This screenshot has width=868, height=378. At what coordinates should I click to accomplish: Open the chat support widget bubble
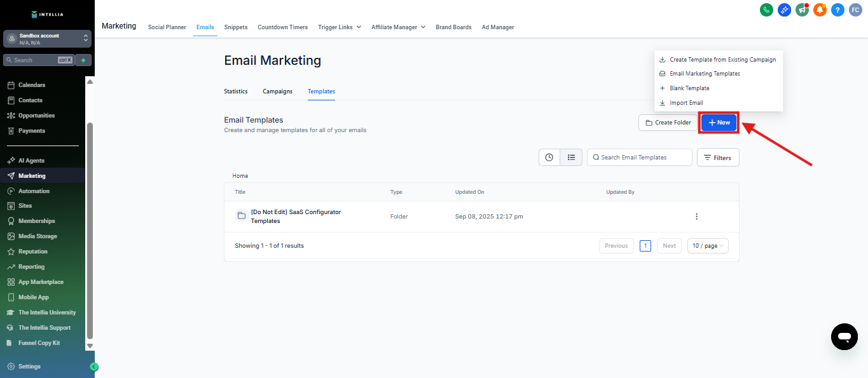point(844,336)
